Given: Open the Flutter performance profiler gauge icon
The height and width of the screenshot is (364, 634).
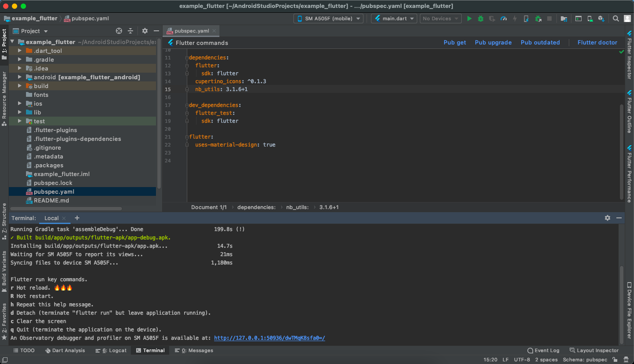Looking at the screenshot, I should [x=504, y=18].
